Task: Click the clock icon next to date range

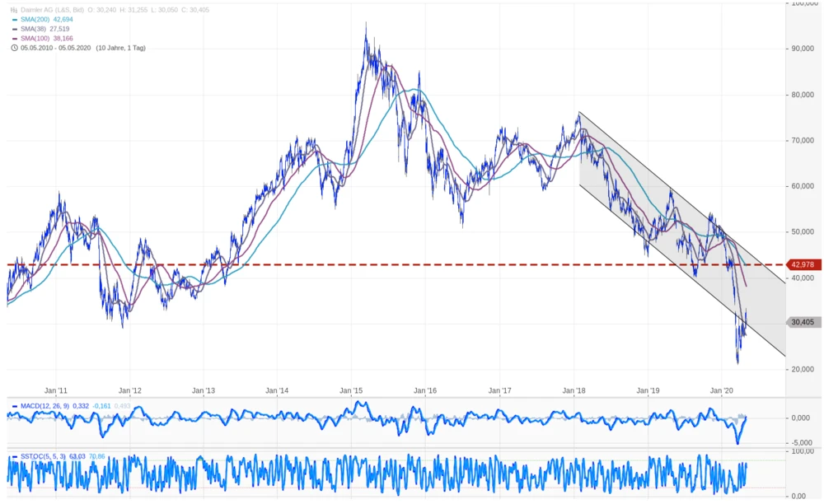Action: tap(14, 48)
